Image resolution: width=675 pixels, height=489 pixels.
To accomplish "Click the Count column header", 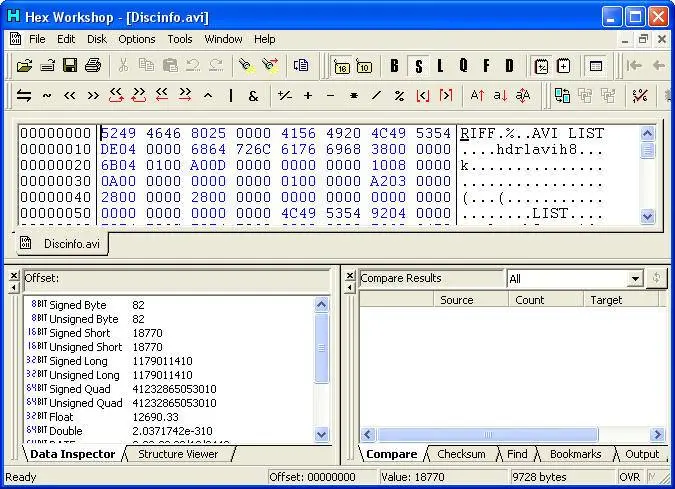I will [x=546, y=300].
